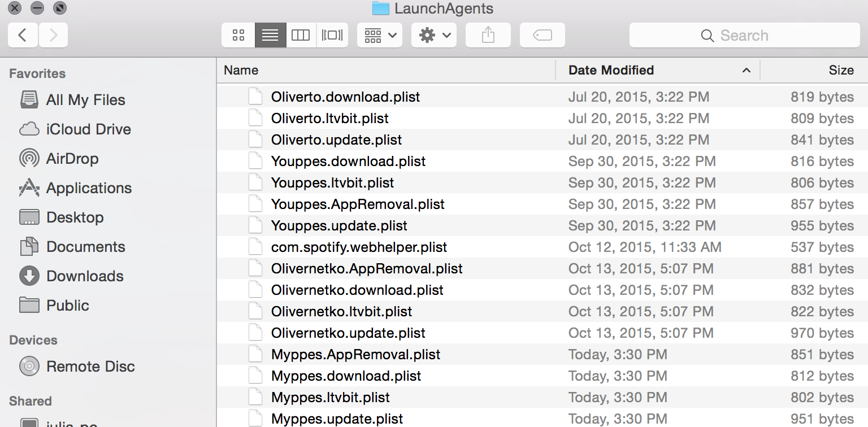The width and height of the screenshot is (868, 427).
Task: Select Remote Disc under Devices
Action: (90, 367)
